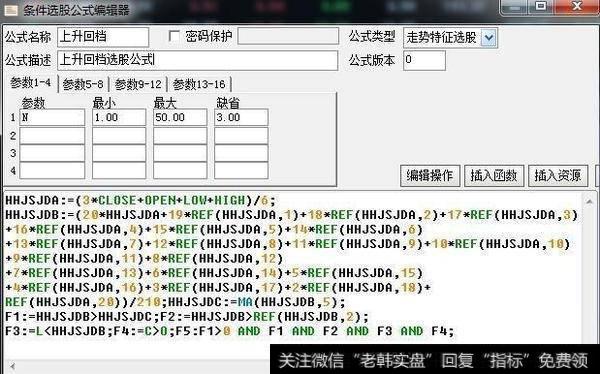Click parameter 4 name field
The width and height of the screenshot is (600, 374).
pyautogui.click(x=52, y=170)
